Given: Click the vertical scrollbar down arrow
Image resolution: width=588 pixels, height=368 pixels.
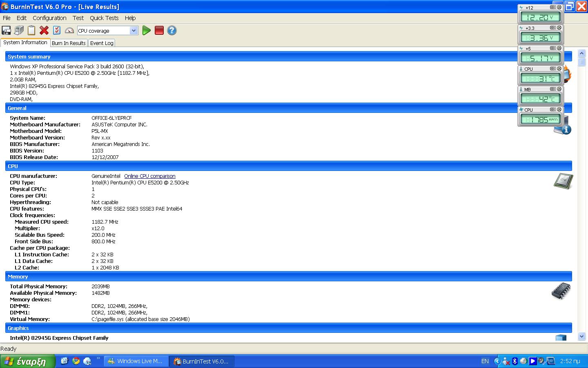Looking at the screenshot, I should tap(582, 337).
